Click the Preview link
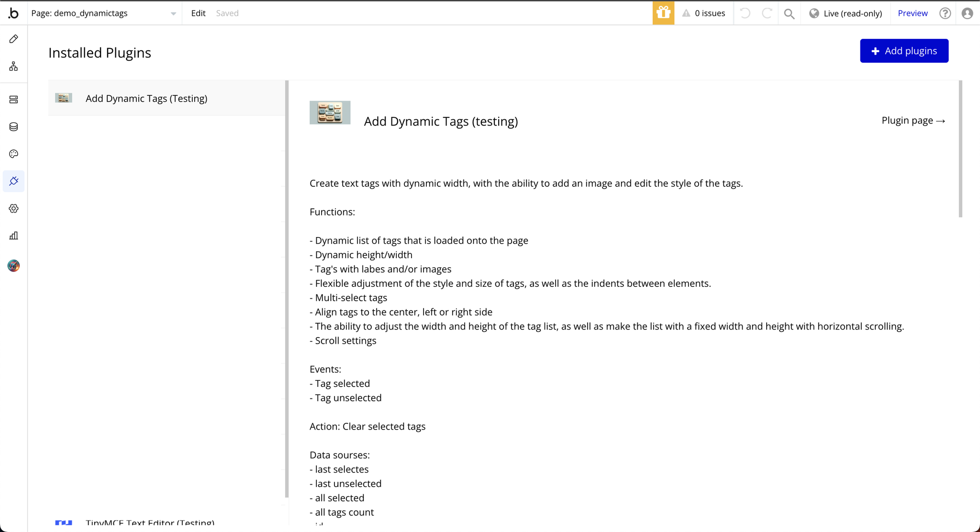980x532 pixels. (x=913, y=13)
